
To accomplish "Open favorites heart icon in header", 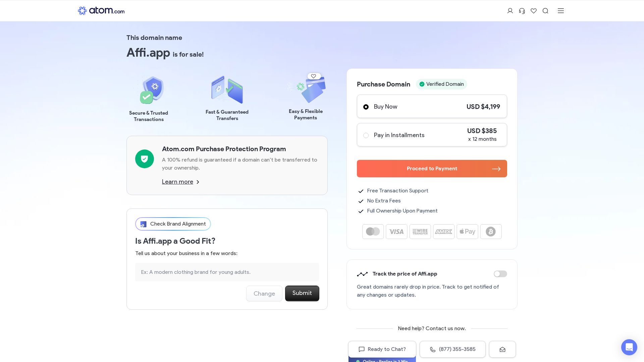I will pos(534,11).
